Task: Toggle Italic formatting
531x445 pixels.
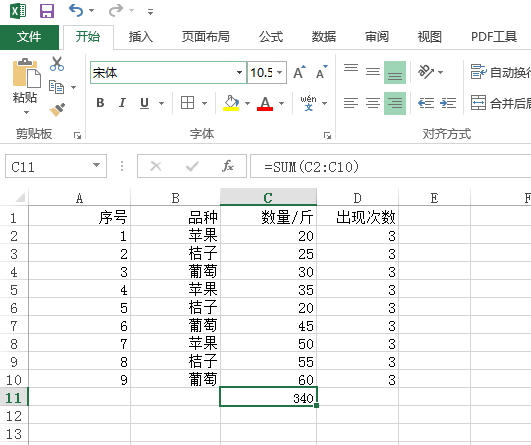Action: [122, 103]
